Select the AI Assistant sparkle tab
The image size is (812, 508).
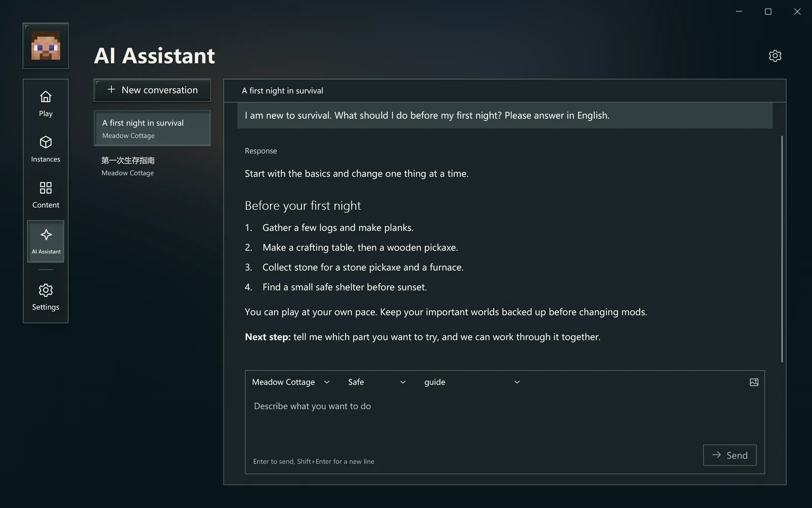(x=46, y=241)
